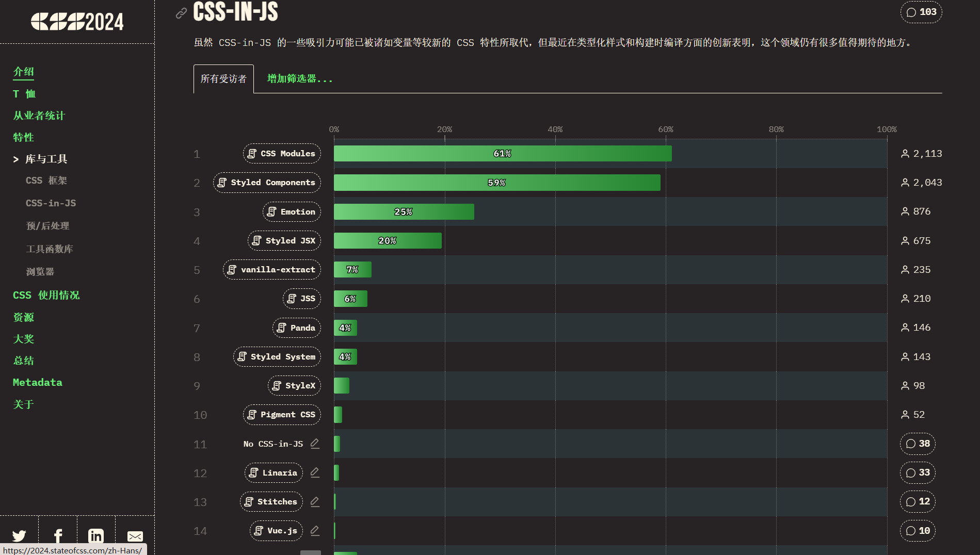The width and height of the screenshot is (980, 555).
Task: Open the 12 comments for Stitches
Action: coord(918,501)
